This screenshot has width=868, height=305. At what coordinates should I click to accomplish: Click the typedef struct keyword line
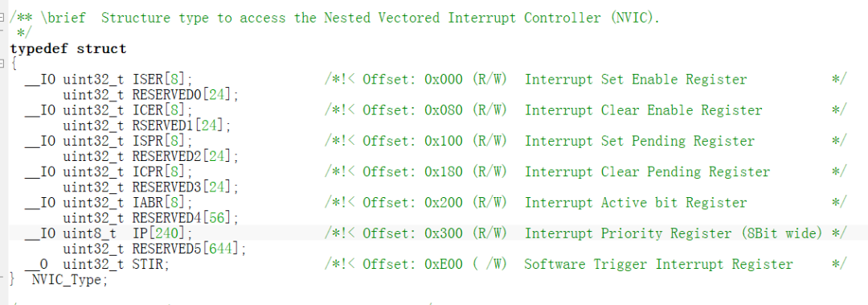coord(68,49)
